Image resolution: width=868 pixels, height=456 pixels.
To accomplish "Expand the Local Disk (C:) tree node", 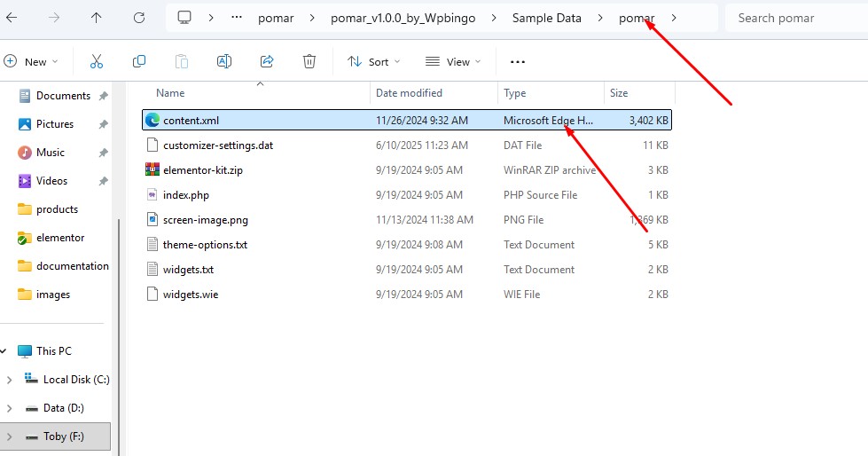I will point(9,380).
